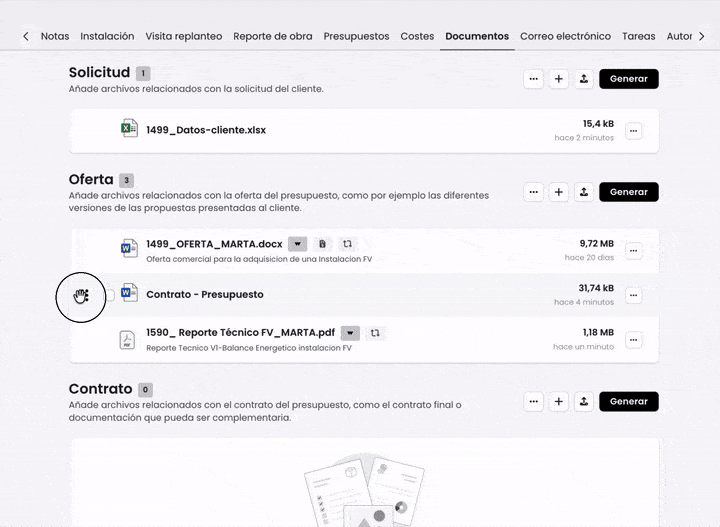This screenshot has height=527, width=720.
Task: Click the 9,72 MB file size
Action: (x=596, y=243)
